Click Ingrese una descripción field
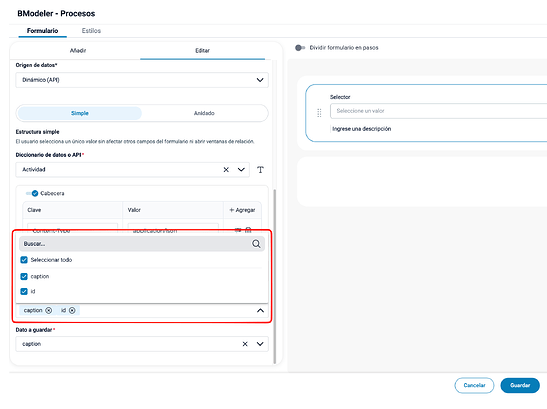 coord(361,129)
